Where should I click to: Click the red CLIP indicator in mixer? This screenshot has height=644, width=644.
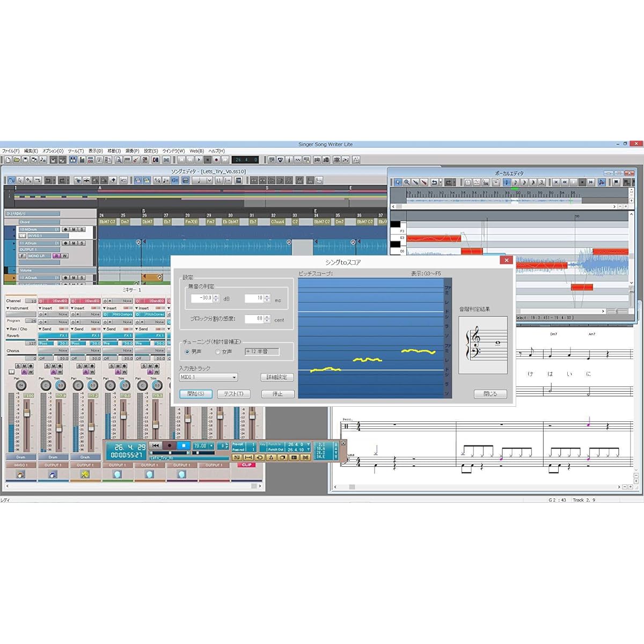coord(246,465)
